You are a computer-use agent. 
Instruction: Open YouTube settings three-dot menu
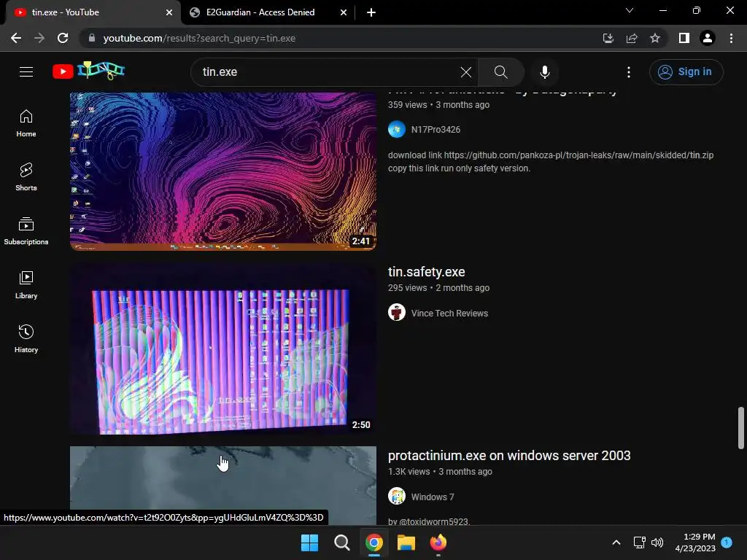tap(629, 72)
